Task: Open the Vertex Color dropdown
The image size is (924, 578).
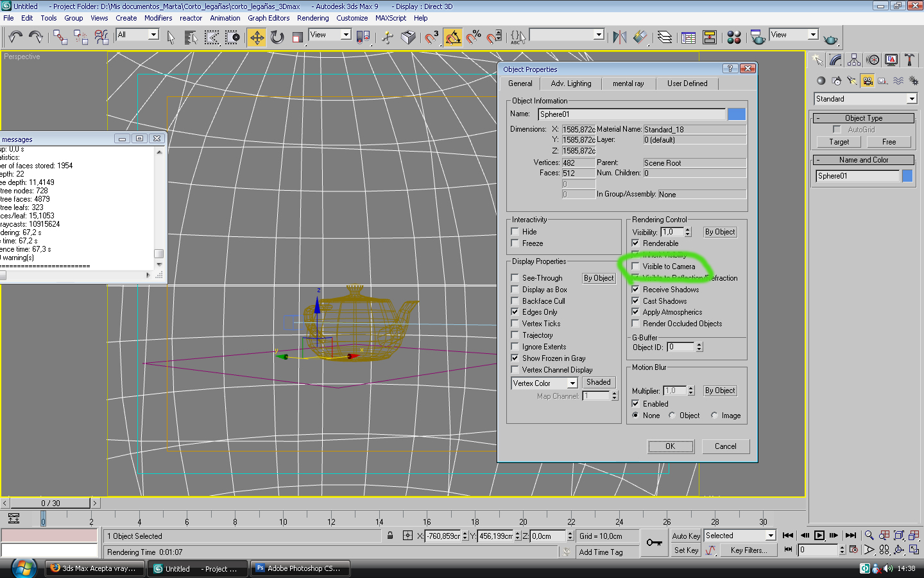Action: click(572, 383)
